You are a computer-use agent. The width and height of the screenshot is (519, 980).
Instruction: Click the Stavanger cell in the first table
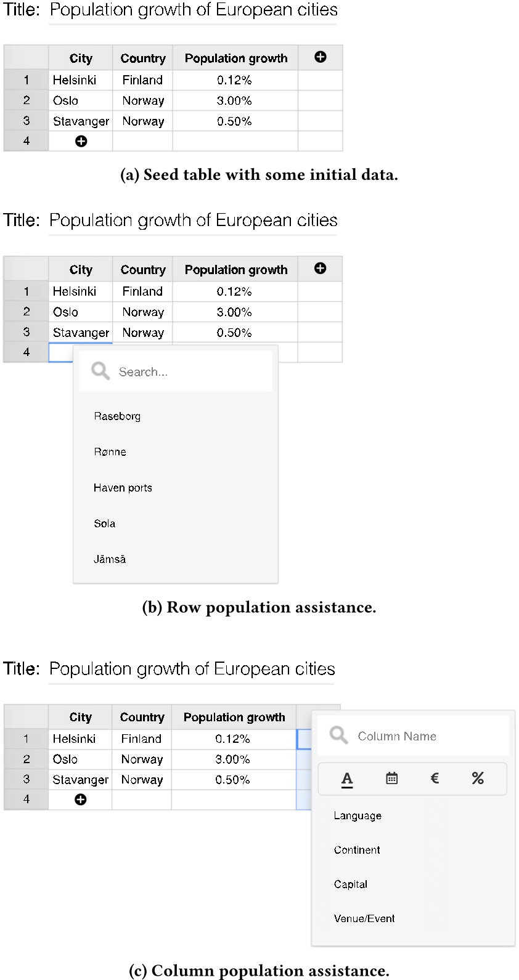81,121
